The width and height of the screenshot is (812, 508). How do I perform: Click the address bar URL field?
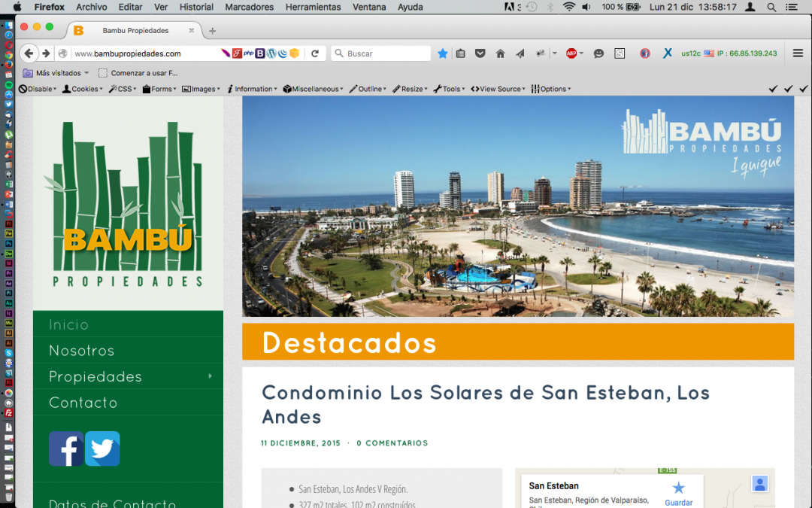[x=146, y=53]
